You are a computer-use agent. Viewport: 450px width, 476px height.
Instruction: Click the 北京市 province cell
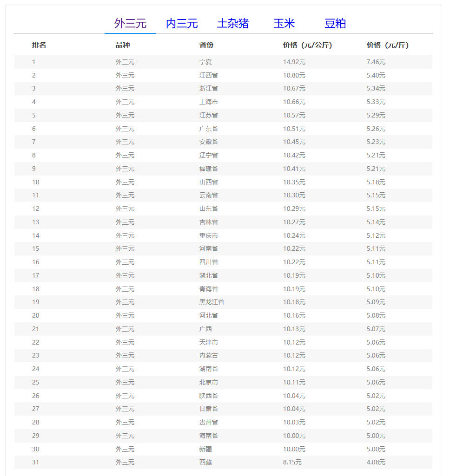coord(209,382)
